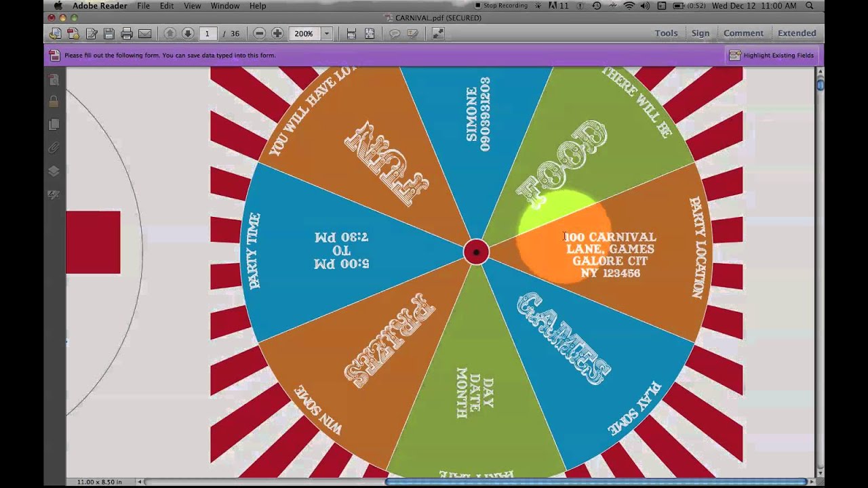The height and width of the screenshot is (488, 868).
Task: Click the Convert PDF toolbar icon
Action: (x=73, y=33)
